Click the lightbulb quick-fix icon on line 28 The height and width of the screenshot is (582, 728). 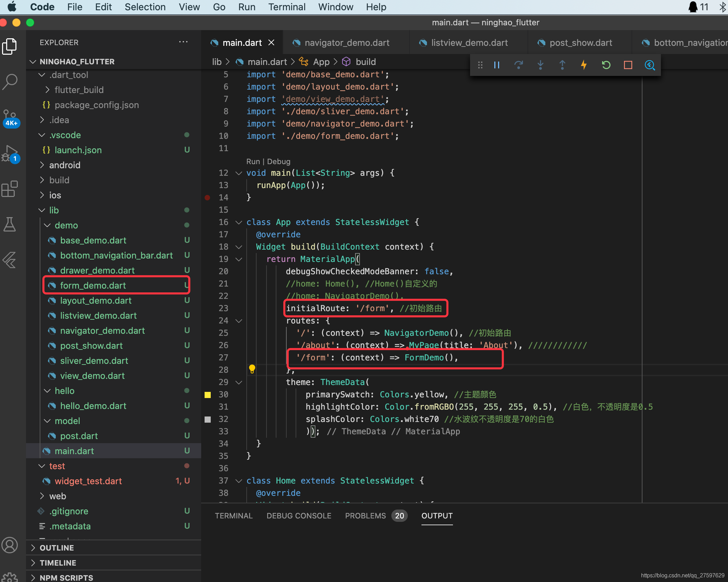click(252, 369)
